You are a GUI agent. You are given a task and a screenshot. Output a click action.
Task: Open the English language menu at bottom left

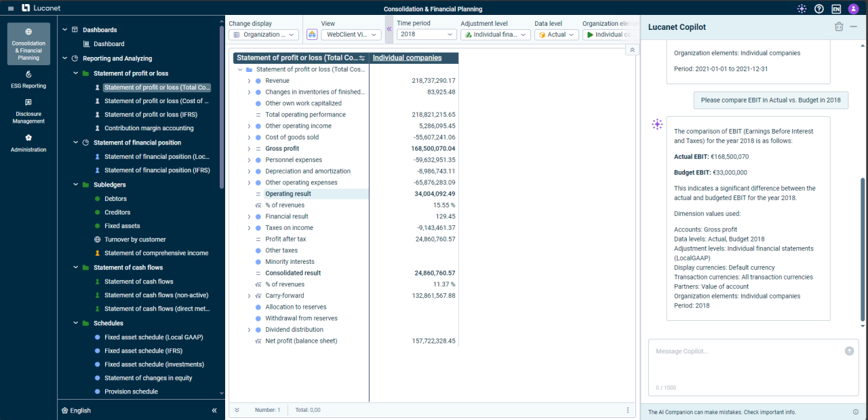75,410
